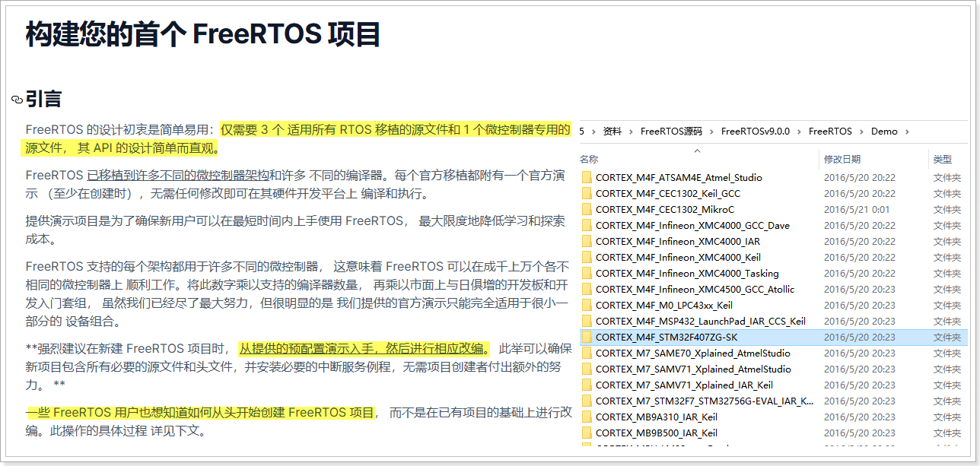Click folder icon of CORTEX_M4F_Infineon_XMC4000_Keil
Viewport: 980px width, 466px height.
tap(587, 257)
